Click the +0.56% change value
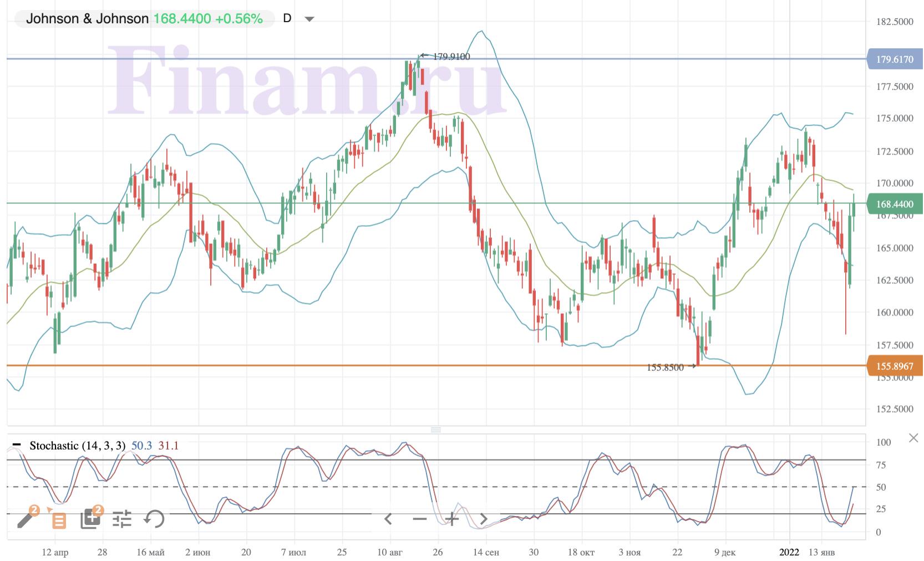Screen dimensions: 924x561 pyautogui.click(x=239, y=19)
